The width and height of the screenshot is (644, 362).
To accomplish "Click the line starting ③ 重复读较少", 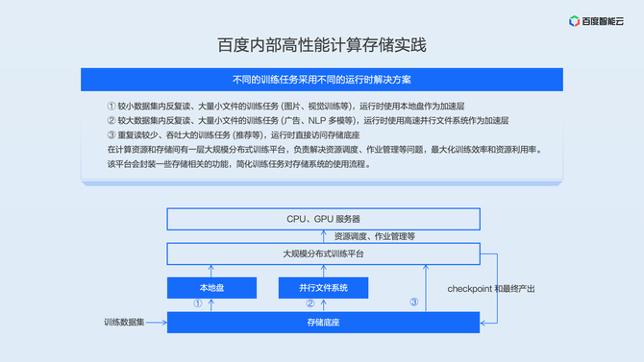I will pos(234,135).
